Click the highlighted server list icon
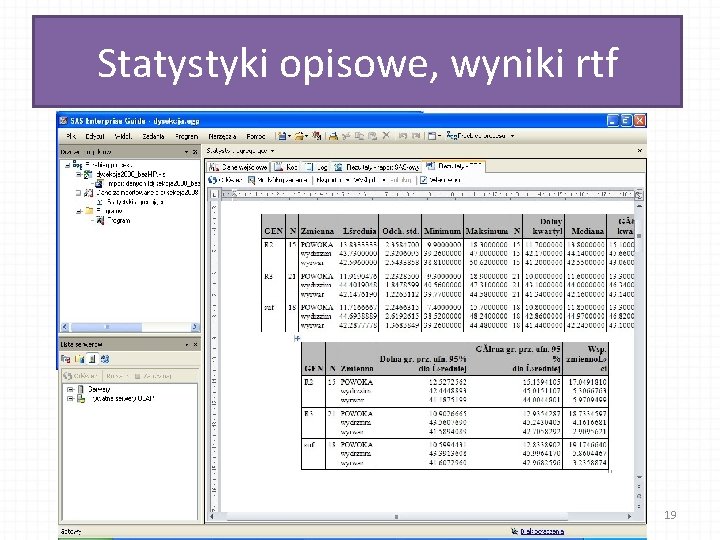The width and height of the screenshot is (720, 540). [92, 359]
